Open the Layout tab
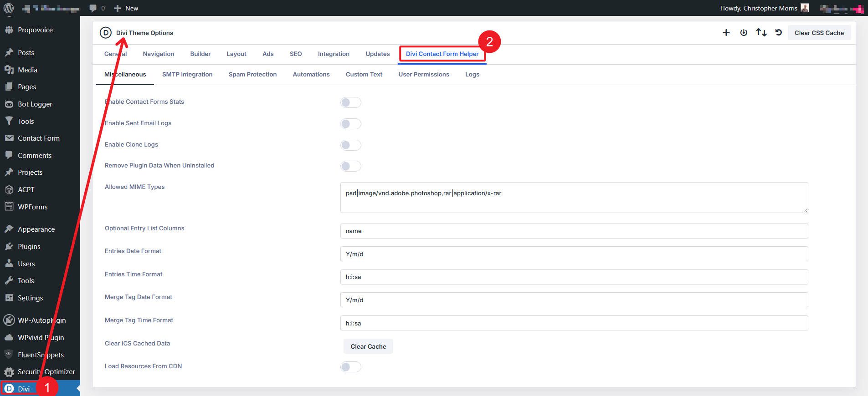 [236, 54]
